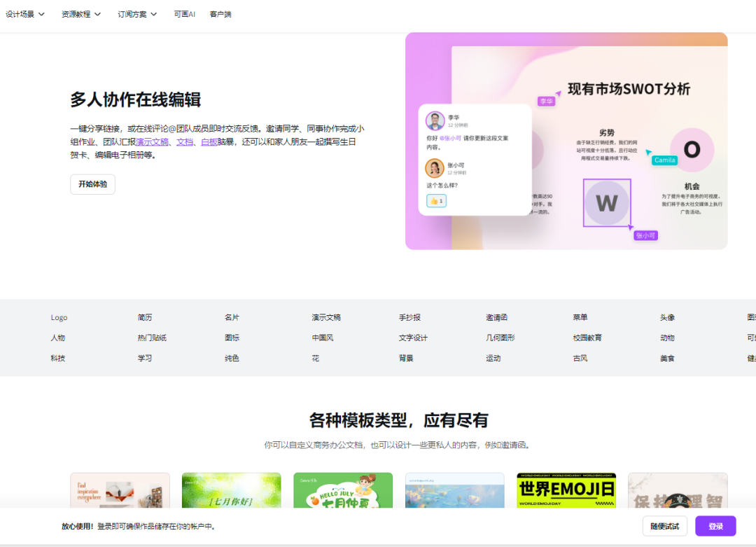Open the 图标 category link
The height and width of the screenshot is (547, 756).
coord(232,338)
